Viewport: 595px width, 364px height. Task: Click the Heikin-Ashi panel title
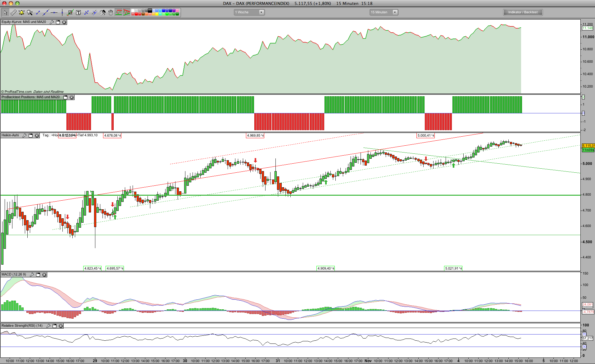point(10,135)
